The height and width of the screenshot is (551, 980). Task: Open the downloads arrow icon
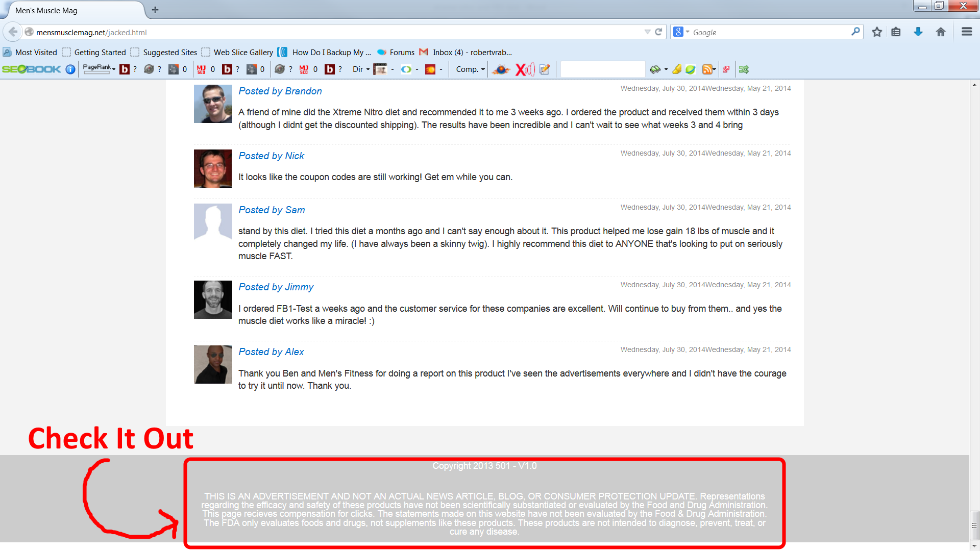[918, 32]
